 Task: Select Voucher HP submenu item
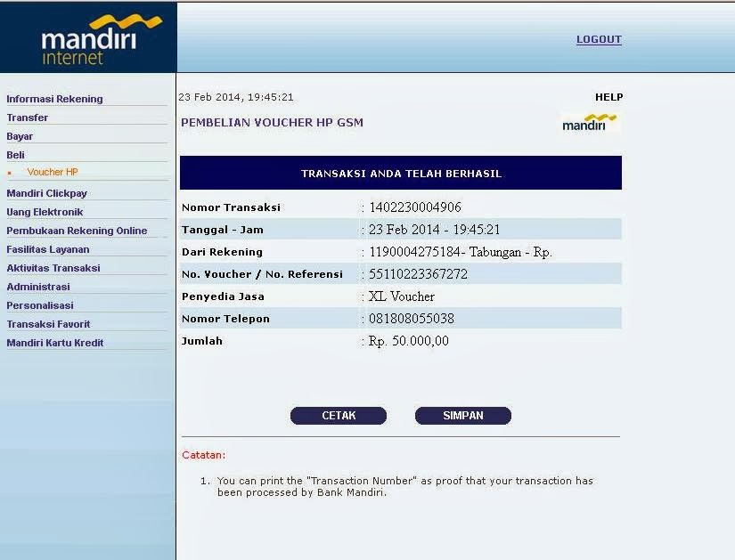click(x=53, y=172)
